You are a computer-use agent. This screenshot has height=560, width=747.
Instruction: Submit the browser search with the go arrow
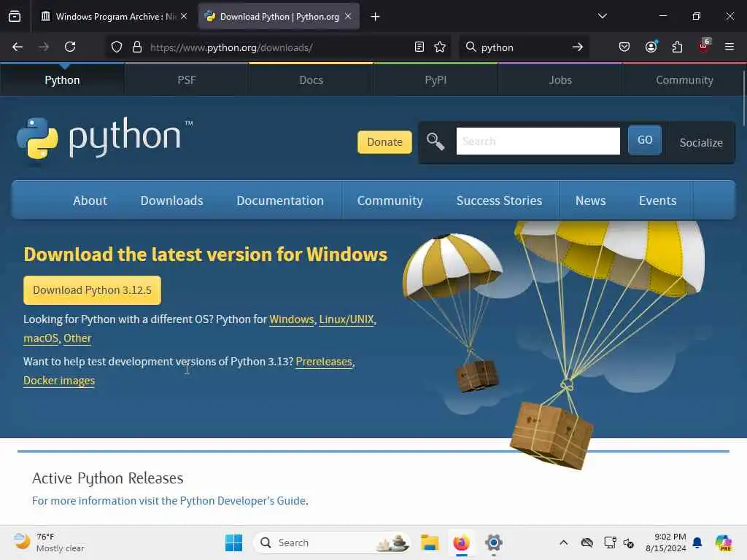[578, 47]
